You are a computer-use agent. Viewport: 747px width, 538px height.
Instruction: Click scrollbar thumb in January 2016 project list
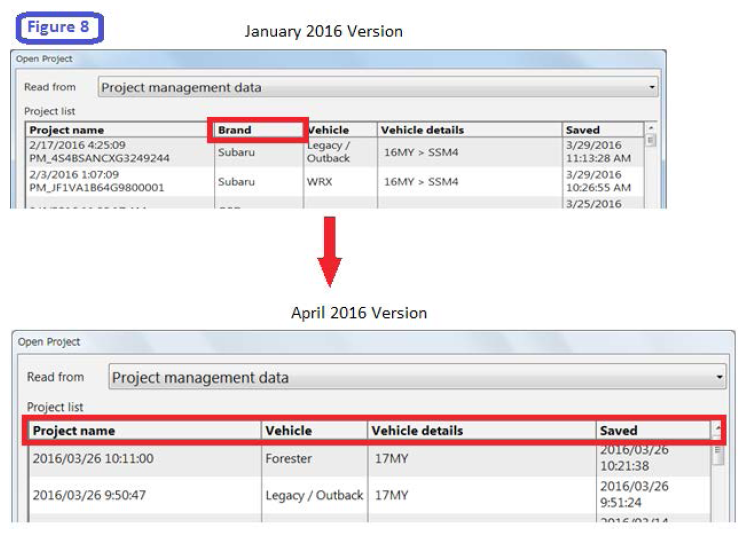pos(652,141)
